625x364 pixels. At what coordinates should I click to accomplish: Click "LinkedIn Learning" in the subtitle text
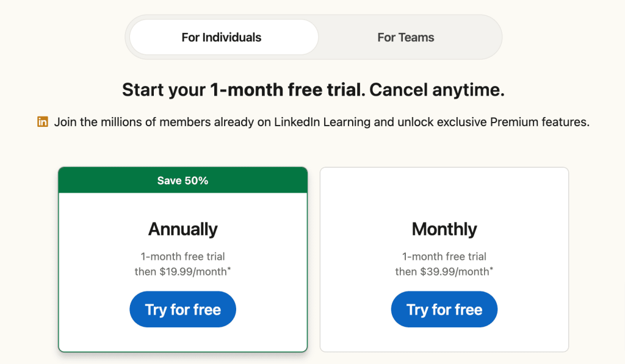click(x=322, y=122)
